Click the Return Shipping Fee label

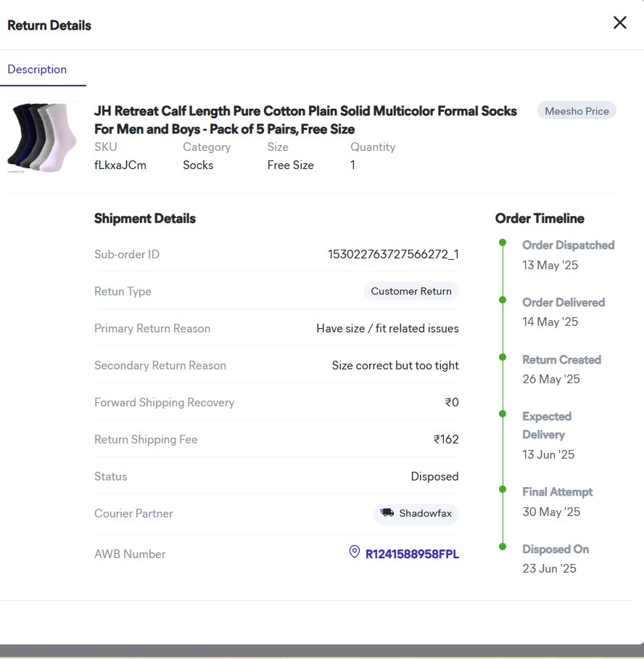(146, 439)
